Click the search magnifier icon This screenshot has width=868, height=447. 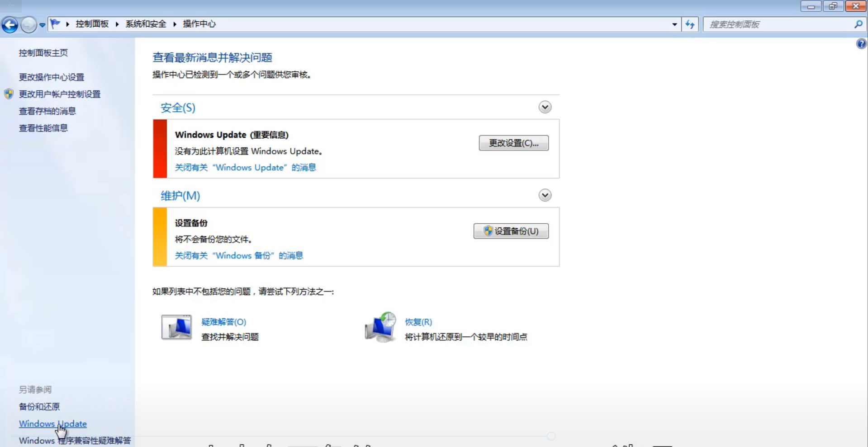tap(858, 24)
